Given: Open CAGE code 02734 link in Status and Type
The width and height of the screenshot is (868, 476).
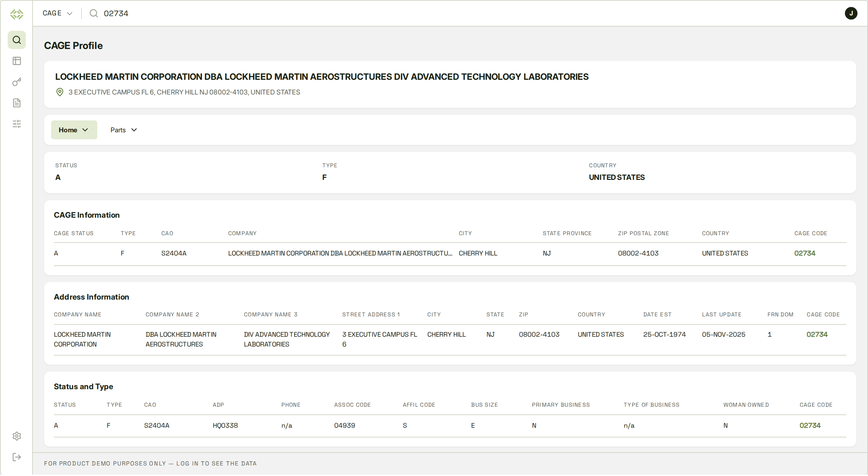Looking at the screenshot, I should pyautogui.click(x=810, y=425).
